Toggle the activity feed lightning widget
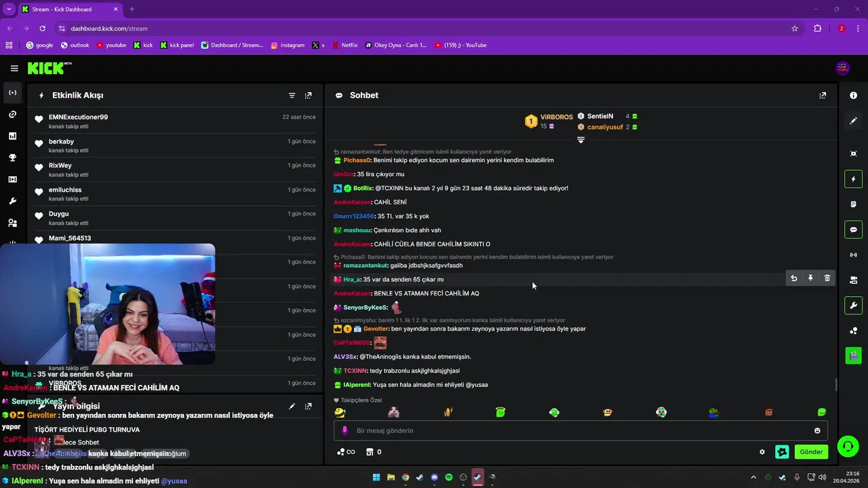The height and width of the screenshot is (488, 868). (x=853, y=179)
